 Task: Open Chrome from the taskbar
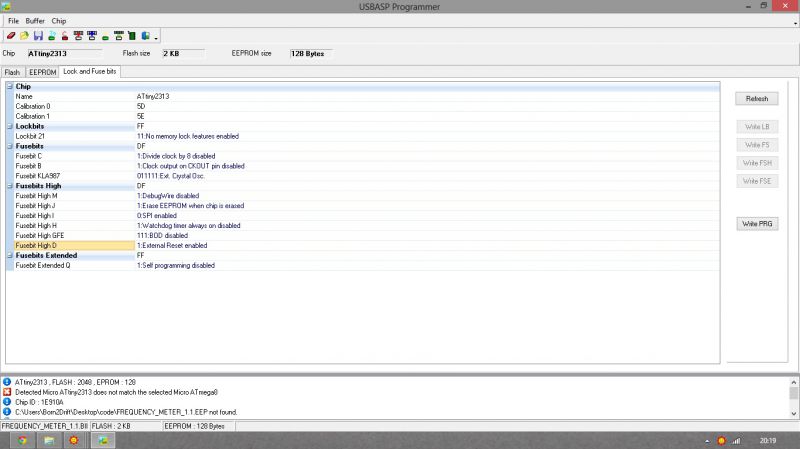point(22,440)
